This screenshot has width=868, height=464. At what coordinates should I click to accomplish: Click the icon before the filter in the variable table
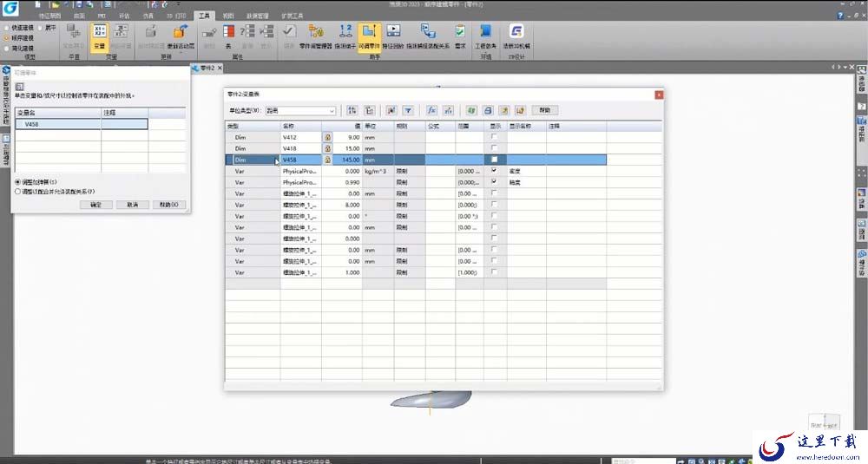click(391, 111)
